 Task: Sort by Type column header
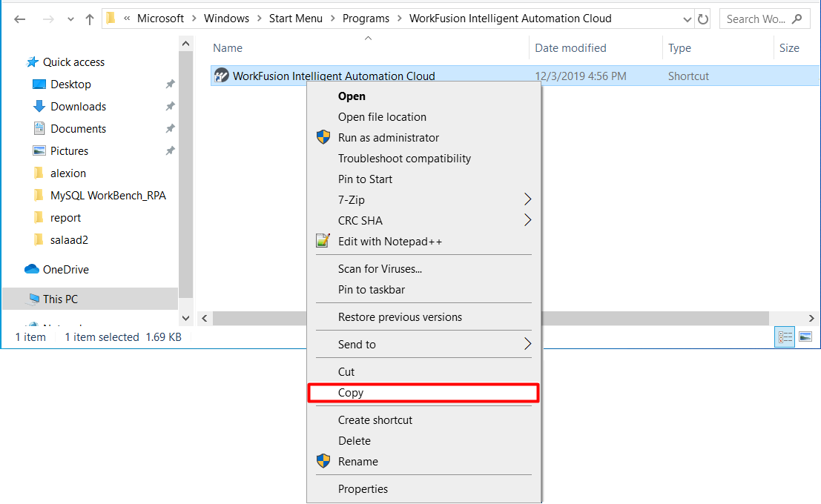(x=679, y=48)
